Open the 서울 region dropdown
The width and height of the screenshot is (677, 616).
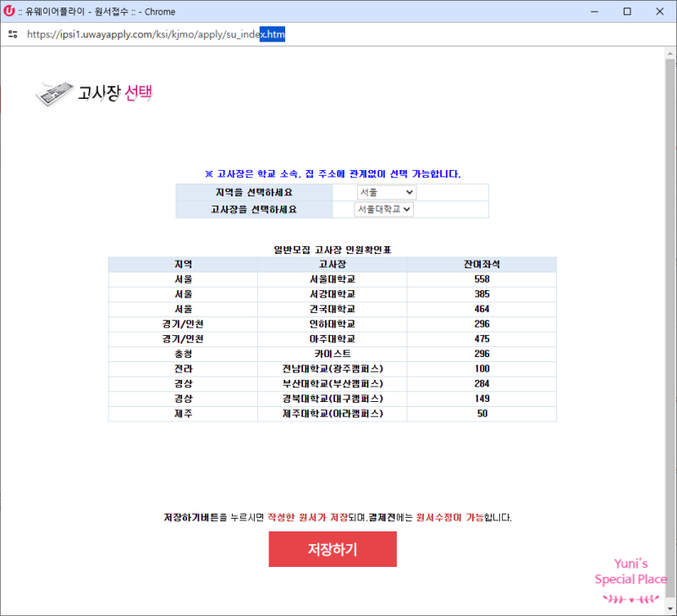[x=385, y=191]
